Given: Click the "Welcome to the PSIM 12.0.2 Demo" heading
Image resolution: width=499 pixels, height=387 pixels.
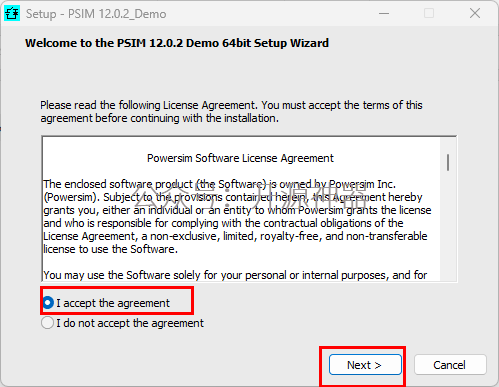Looking at the screenshot, I should [x=177, y=43].
